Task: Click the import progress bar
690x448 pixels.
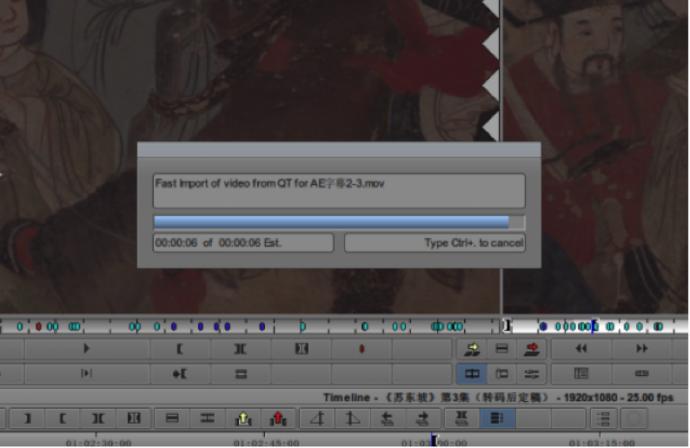Action: pyautogui.click(x=339, y=222)
